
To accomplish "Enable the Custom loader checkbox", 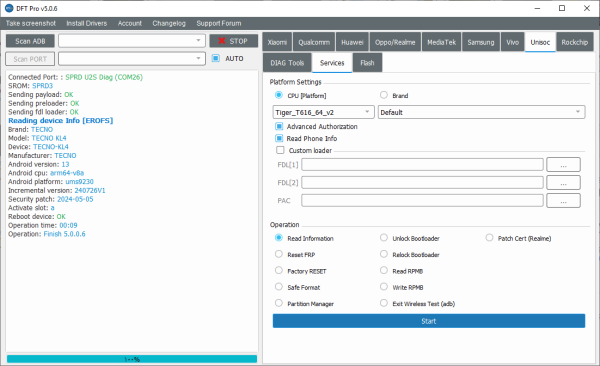I will pyautogui.click(x=280, y=150).
